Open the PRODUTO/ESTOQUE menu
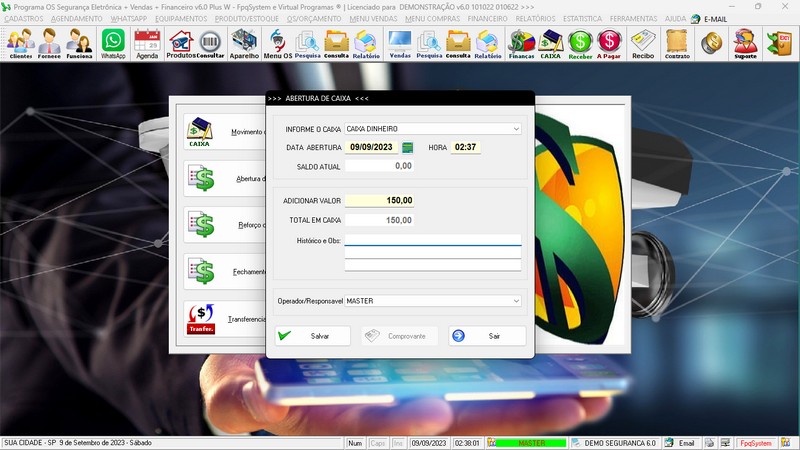The height and width of the screenshot is (450, 800). click(x=246, y=19)
